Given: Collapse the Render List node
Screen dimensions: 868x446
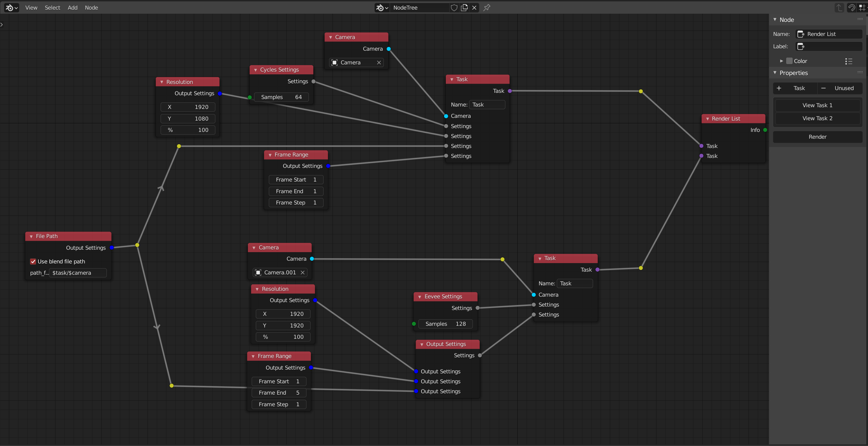Looking at the screenshot, I should (x=707, y=119).
